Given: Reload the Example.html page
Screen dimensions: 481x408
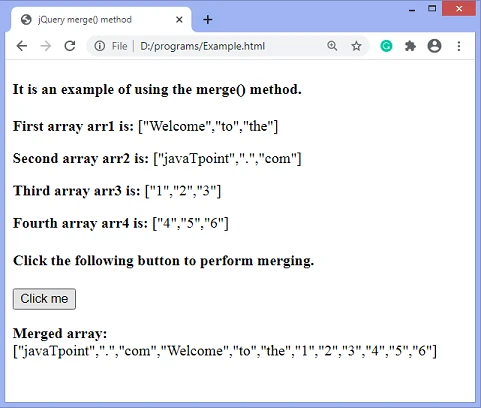Looking at the screenshot, I should [x=70, y=46].
